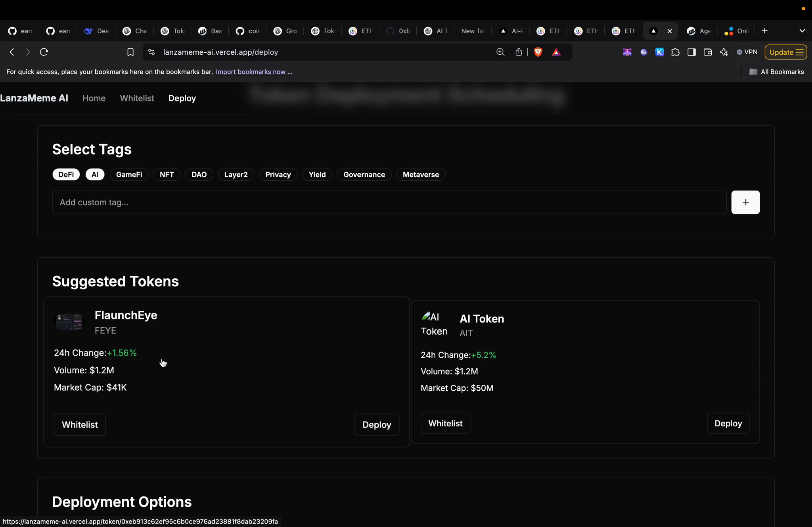Click the +5.2% 24h change value
The height and width of the screenshot is (527, 812).
483,355
